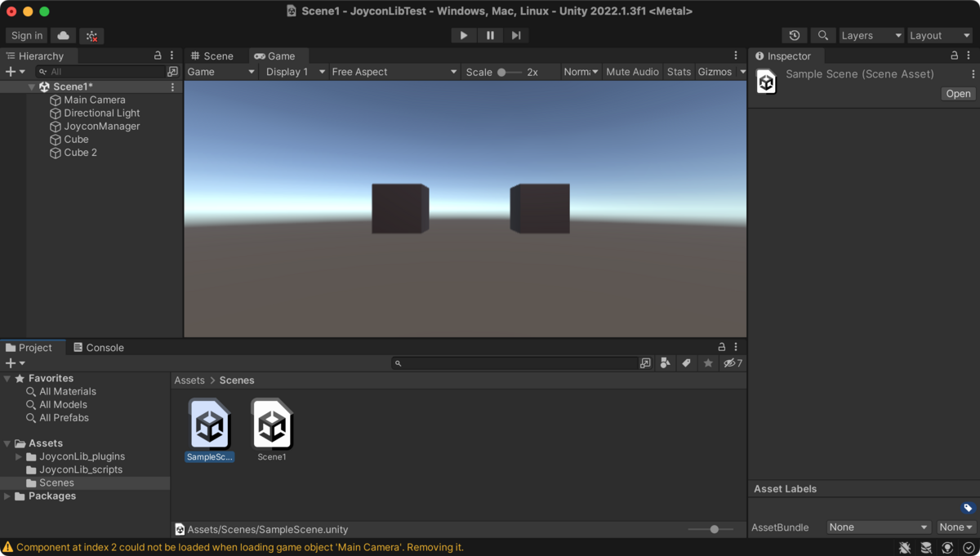Collapse the Assets folder tree
Image resolution: width=980 pixels, height=556 pixels.
click(7, 443)
